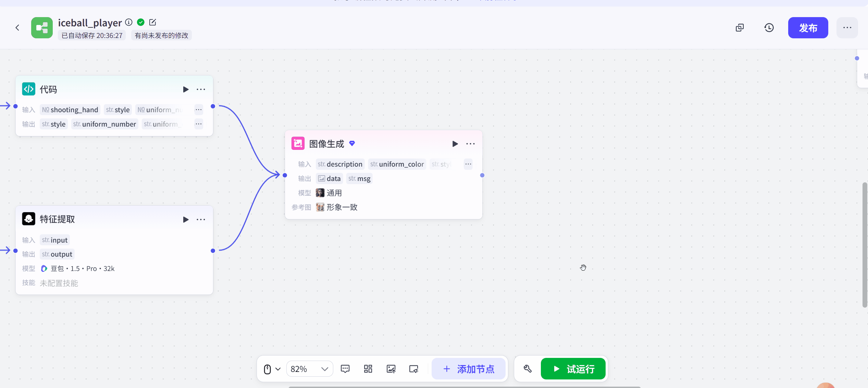The width and height of the screenshot is (868, 388).
Task: Click the comment icon in bottom toolbar
Action: (x=345, y=368)
